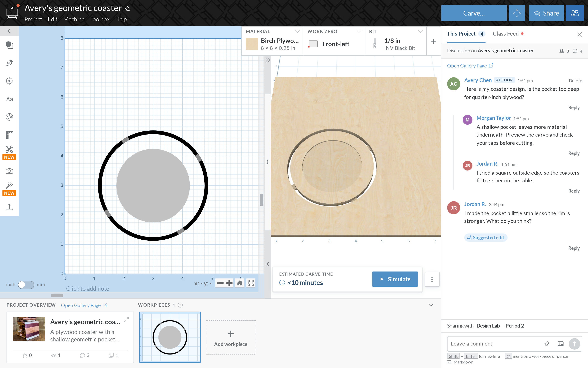Open the Toolbox menu
The height and width of the screenshot is (368, 588).
[x=100, y=19]
